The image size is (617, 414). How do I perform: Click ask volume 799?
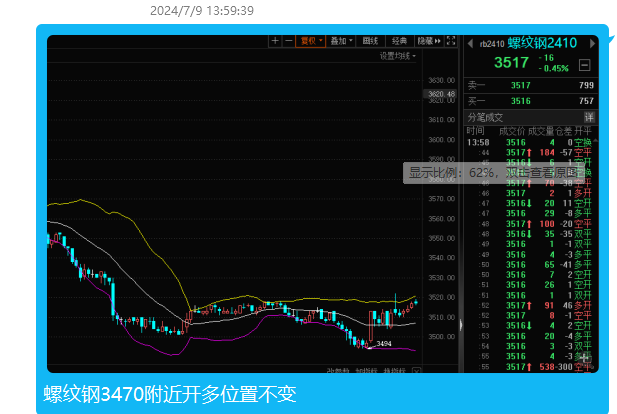(x=586, y=85)
